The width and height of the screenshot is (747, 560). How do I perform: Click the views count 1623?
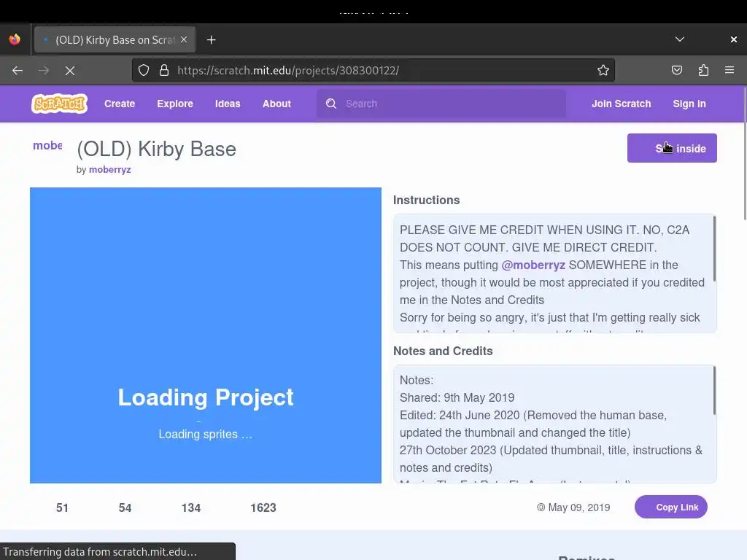coord(263,507)
